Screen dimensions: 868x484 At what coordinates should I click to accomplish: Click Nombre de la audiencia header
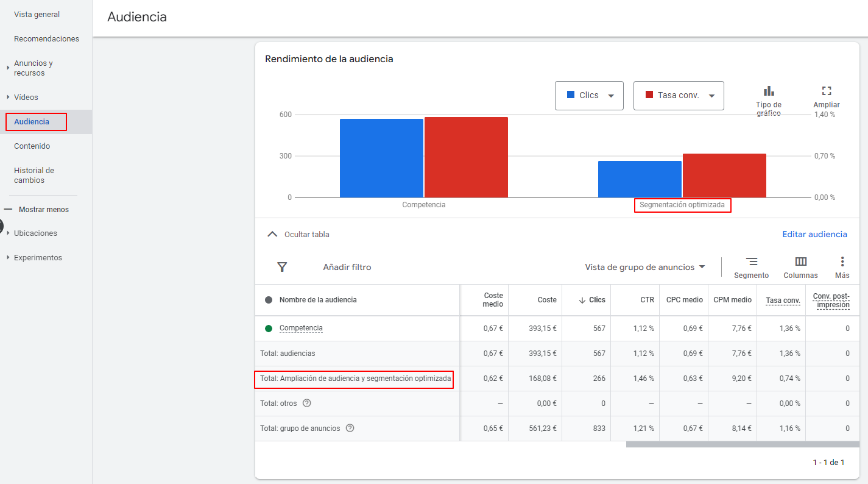pyautogui.click(x=318, y=300)
